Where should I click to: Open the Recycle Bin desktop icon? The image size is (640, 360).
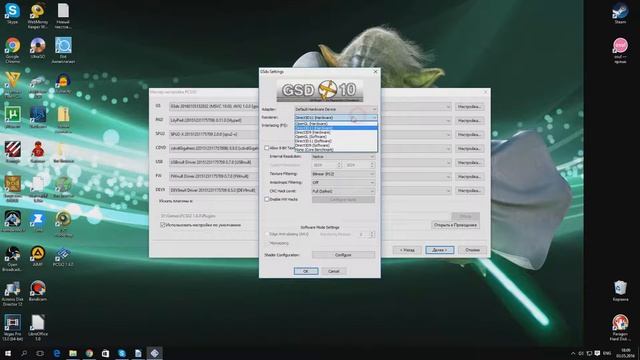[620, 291]
